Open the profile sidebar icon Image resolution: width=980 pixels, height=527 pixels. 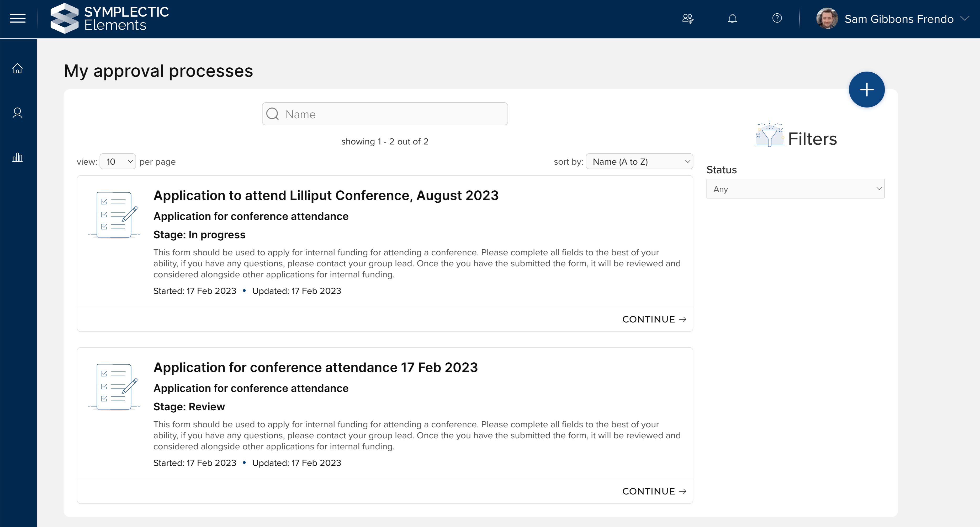coord(18,113)
